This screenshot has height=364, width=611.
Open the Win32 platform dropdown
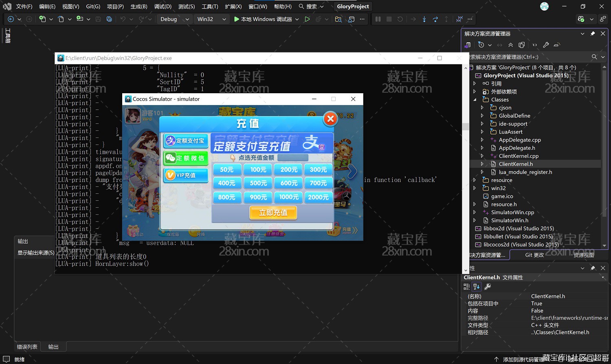[x=223, y=19]
